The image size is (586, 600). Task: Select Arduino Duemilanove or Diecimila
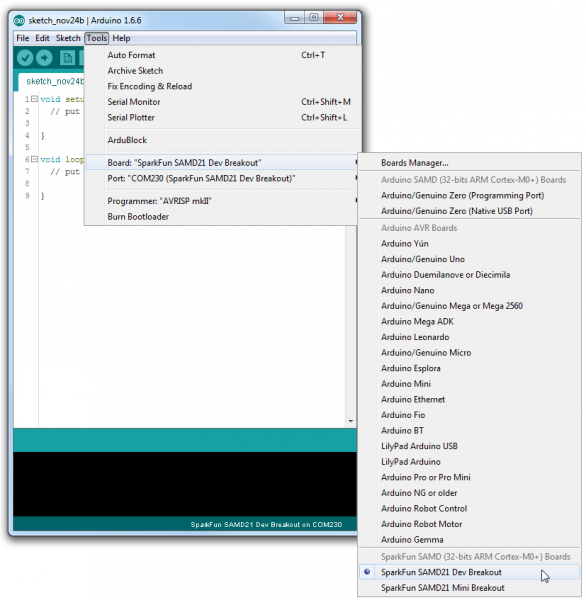469,275
